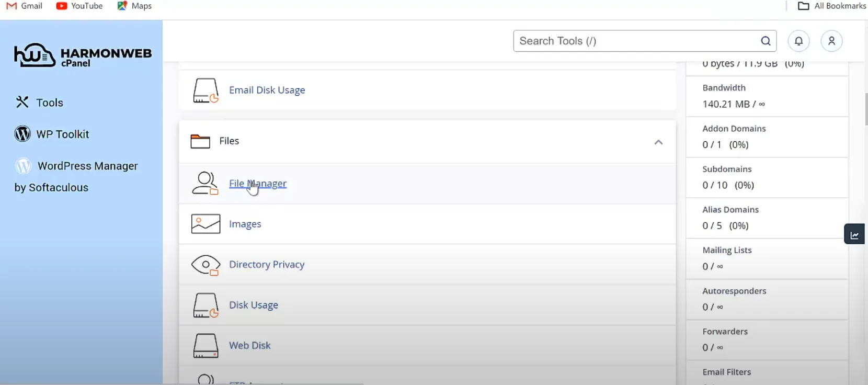Click the File Manager icon
The width and height of the screenshot is (868, 385).
(x=205, y=184)
